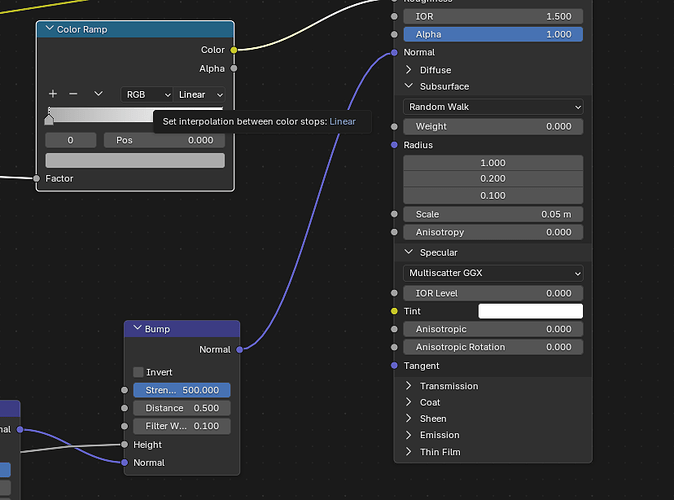
Task: Collapse the Subsurface panel
Action: click(x=409, y=86)
